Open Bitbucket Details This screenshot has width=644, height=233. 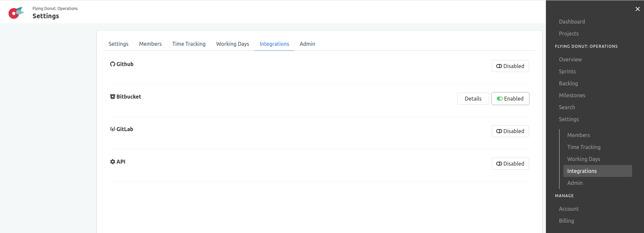pyautogui.click(x=473, y=99)
